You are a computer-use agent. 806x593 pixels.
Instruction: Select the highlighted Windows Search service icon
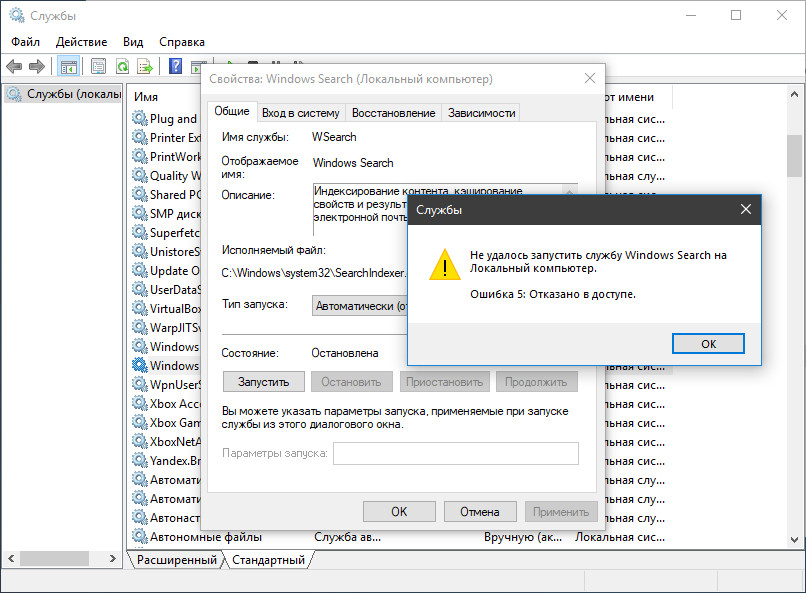(x=140, y=366)
